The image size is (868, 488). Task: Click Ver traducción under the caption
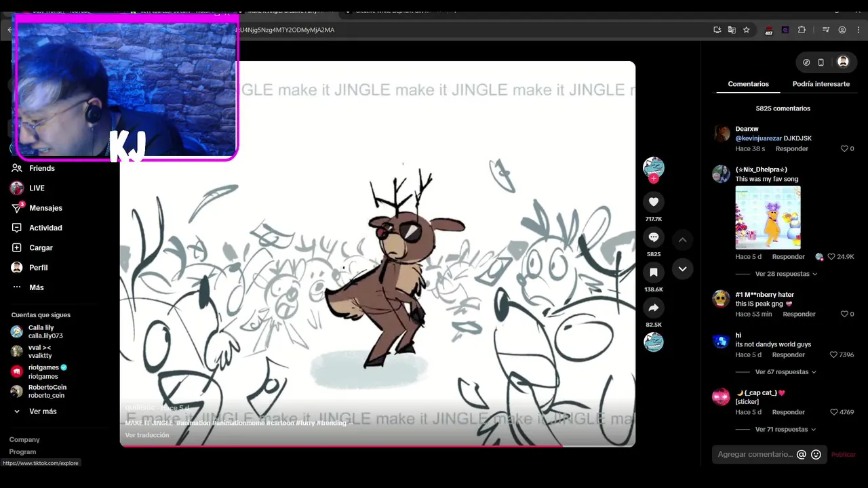pyautogui.click(x=147, y=435)
